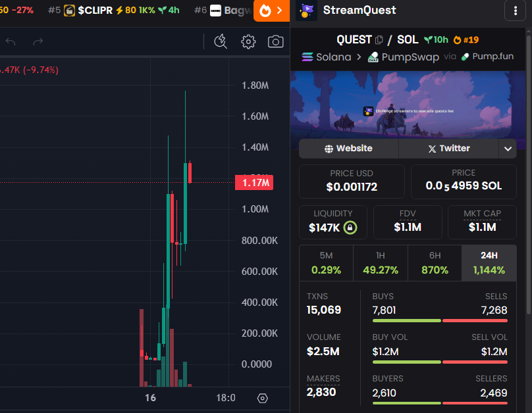
Task: Click the -9.74% change readout
Action: (x=40, y=70)
